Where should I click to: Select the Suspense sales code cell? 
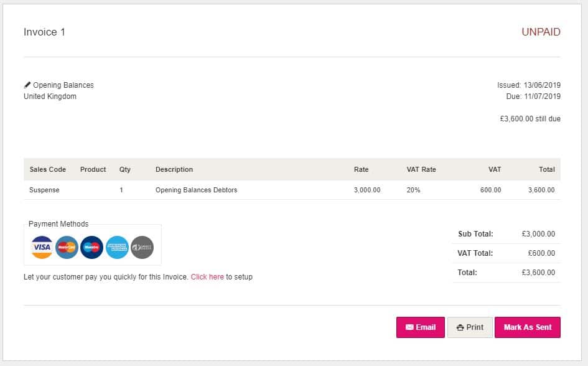(x=44, y=190)
